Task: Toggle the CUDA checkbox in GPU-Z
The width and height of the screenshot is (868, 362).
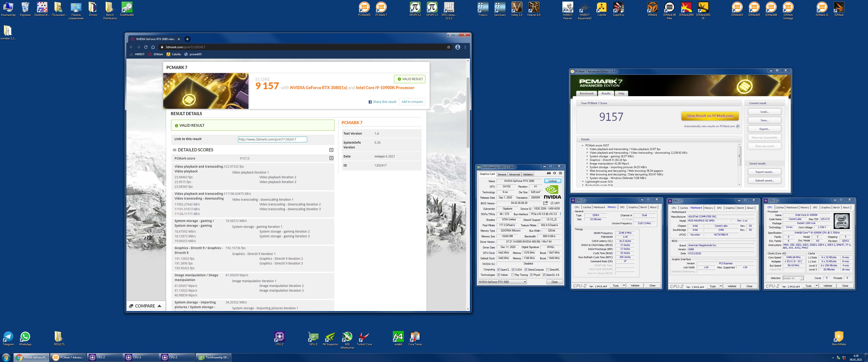Action: [x=513, y=269]
